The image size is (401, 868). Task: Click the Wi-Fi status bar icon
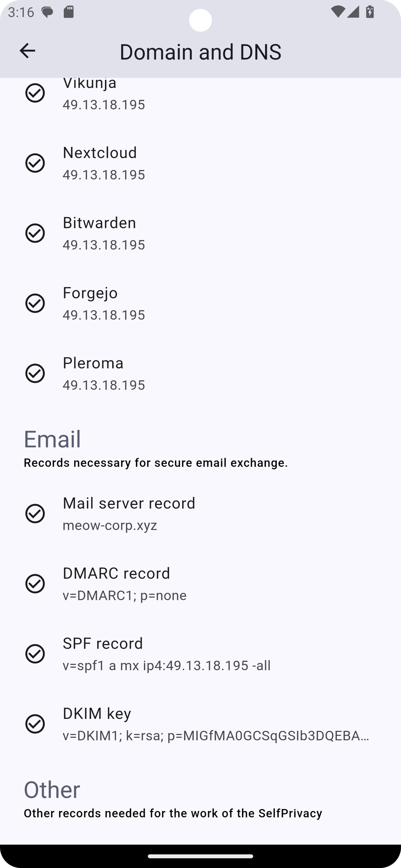[338, 12]
